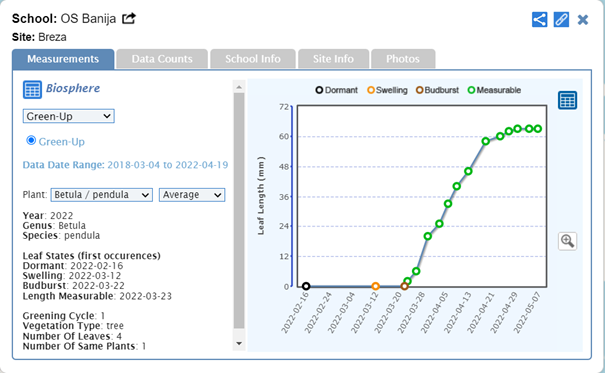Select the Green-Up radio button
605x373 pixels.
(31, 140)
